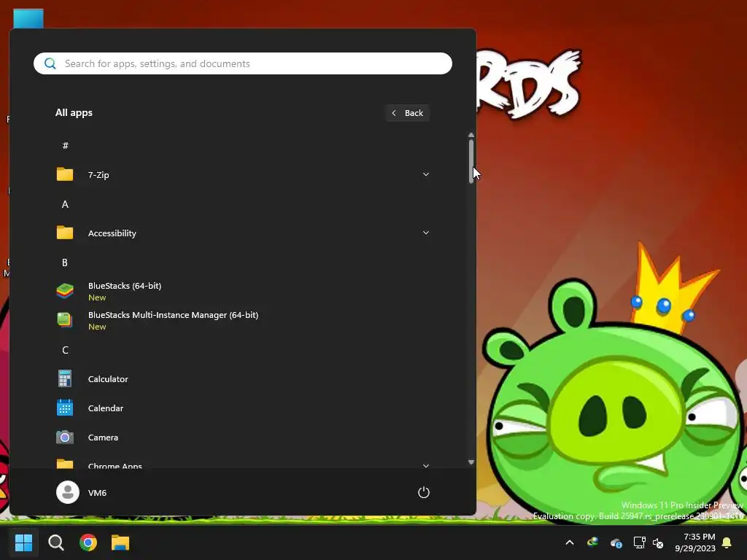Click the scrollbar down arrow in app list
Screen dimensions: 747x560
[x=471, y=462]
